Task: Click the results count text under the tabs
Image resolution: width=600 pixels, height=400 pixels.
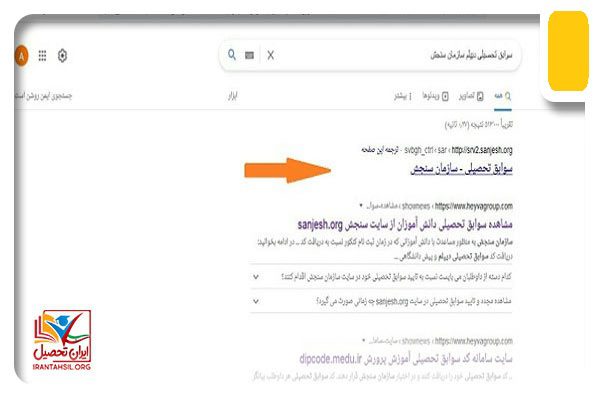Action: click(478, 124)
